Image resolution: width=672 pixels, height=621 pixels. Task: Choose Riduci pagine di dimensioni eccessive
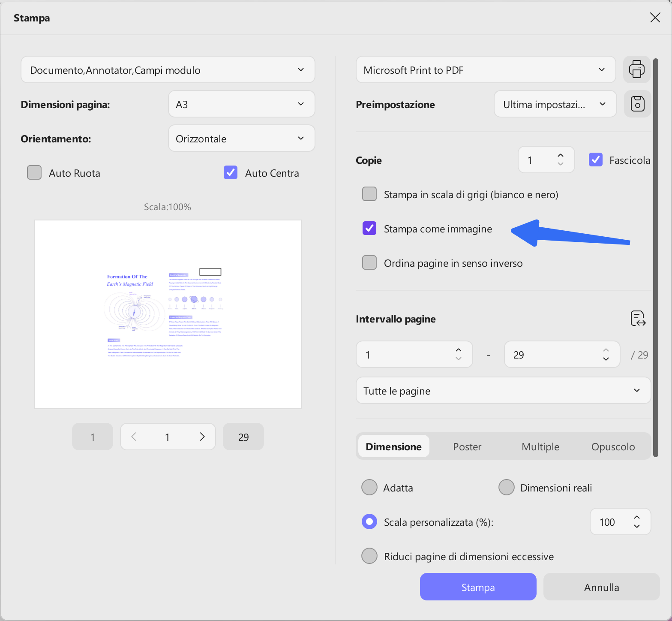click(369, 556)
